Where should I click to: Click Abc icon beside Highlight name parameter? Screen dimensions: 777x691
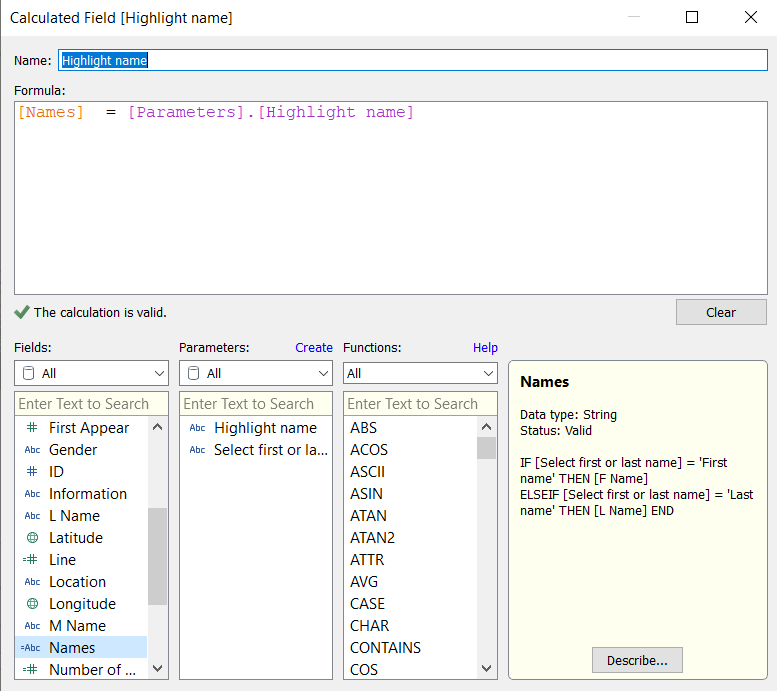pyautogui.click(x=197, y=428)
